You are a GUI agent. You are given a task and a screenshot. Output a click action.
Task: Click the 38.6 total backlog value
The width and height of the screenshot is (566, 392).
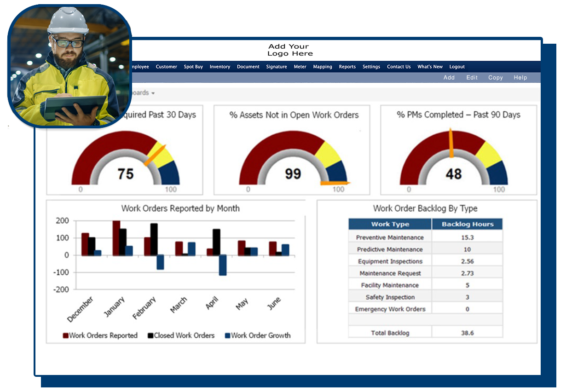pyautogui.click(x=467, y=333)
